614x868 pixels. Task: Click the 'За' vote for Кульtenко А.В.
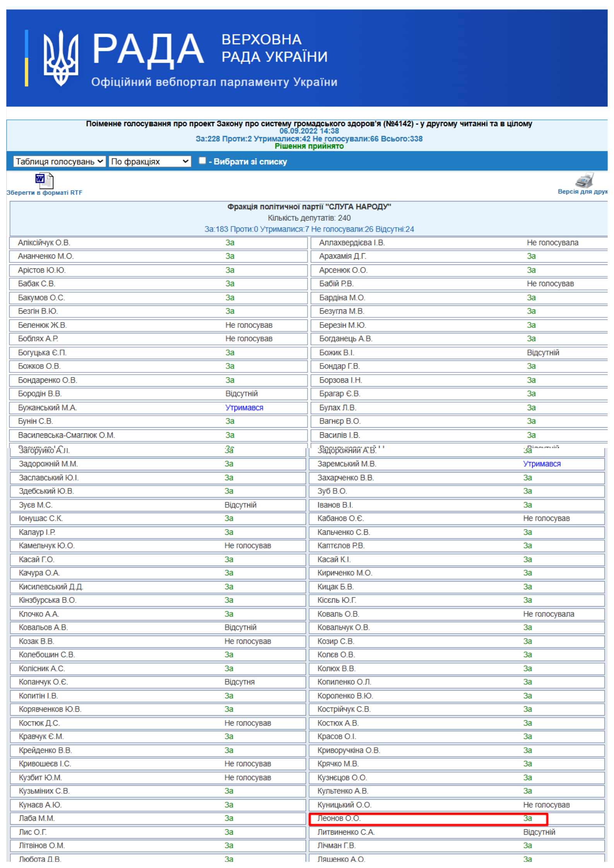[527, 791]
